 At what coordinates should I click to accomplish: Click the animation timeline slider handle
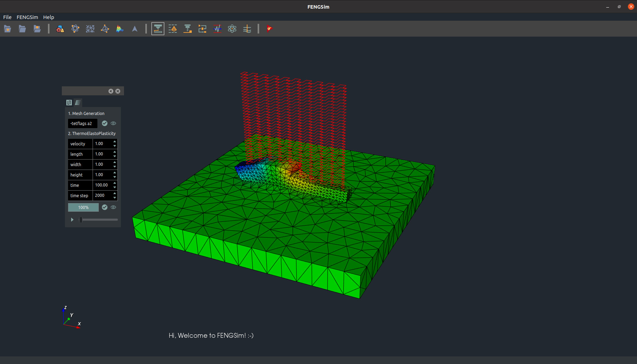[x=81, y=220]
